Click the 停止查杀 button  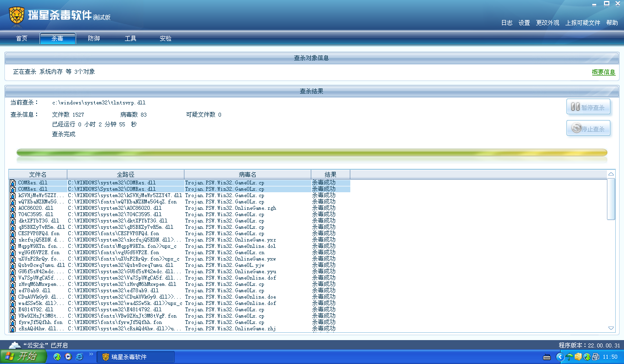pyautogui.click(x=588, y=128)
